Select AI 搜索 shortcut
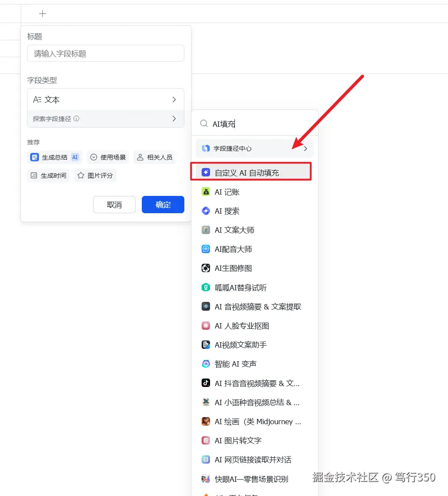Image resolution: width=448 pixels, height=496 pixels. coord(254,211)
